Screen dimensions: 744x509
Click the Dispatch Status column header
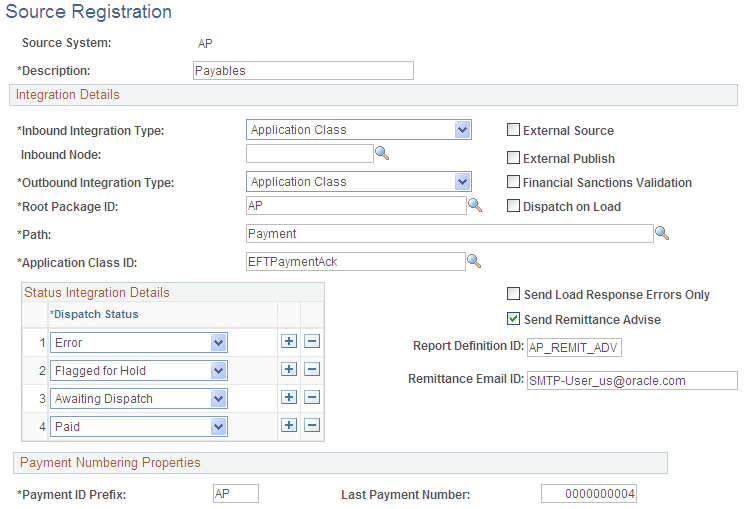point(94,314)
